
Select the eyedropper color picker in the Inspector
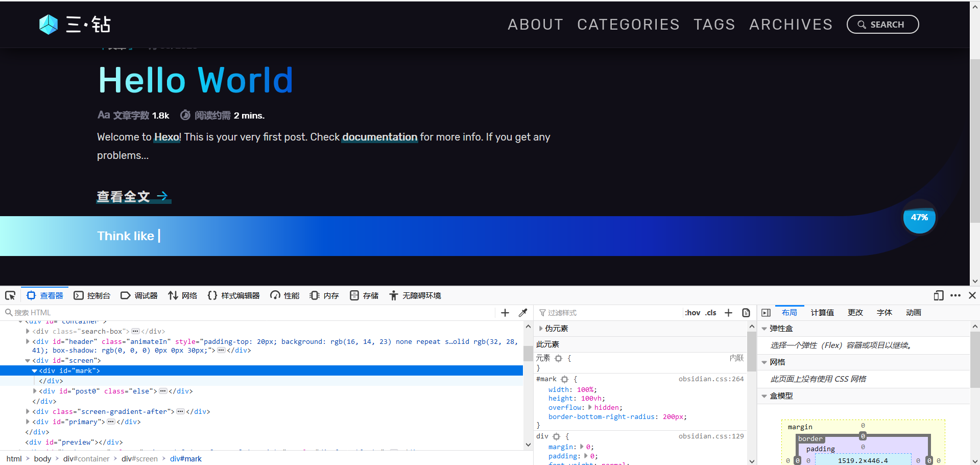tap(523, 312)
